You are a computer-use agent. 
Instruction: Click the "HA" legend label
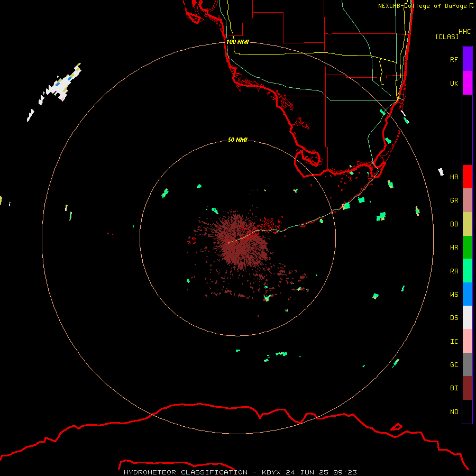(x=454, y=177)
